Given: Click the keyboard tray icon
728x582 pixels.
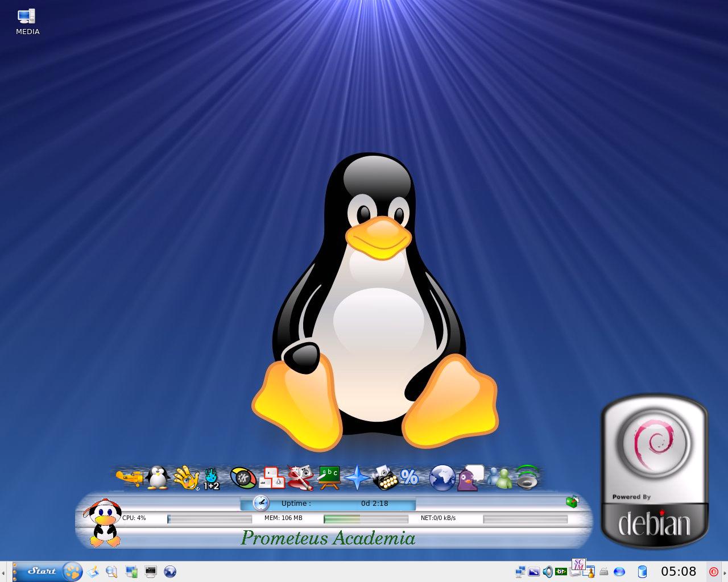Looking at the screenshot, I should pyautogui.click(x=604, y=572).
